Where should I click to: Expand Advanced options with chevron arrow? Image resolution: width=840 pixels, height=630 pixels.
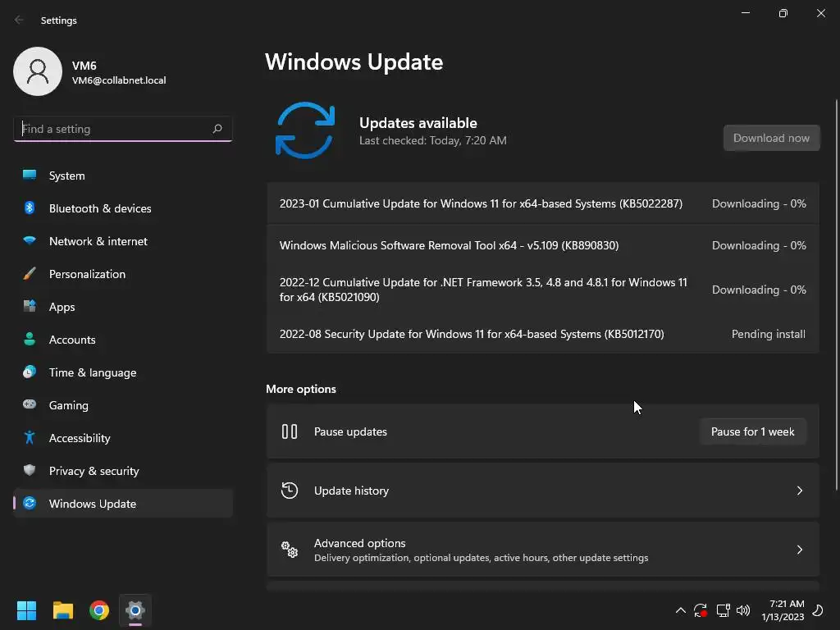(x=799, y=549)
